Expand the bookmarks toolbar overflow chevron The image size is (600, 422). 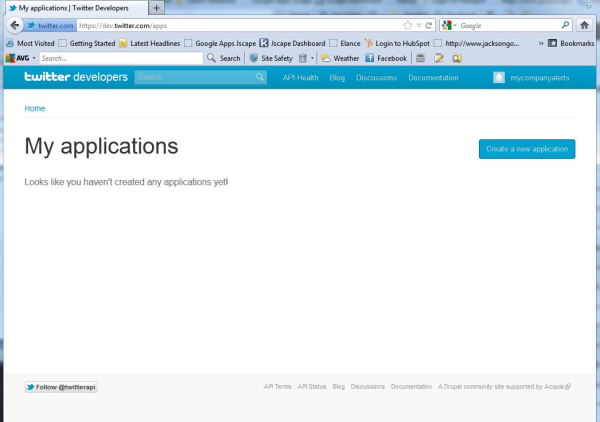[x=541, y=43]
